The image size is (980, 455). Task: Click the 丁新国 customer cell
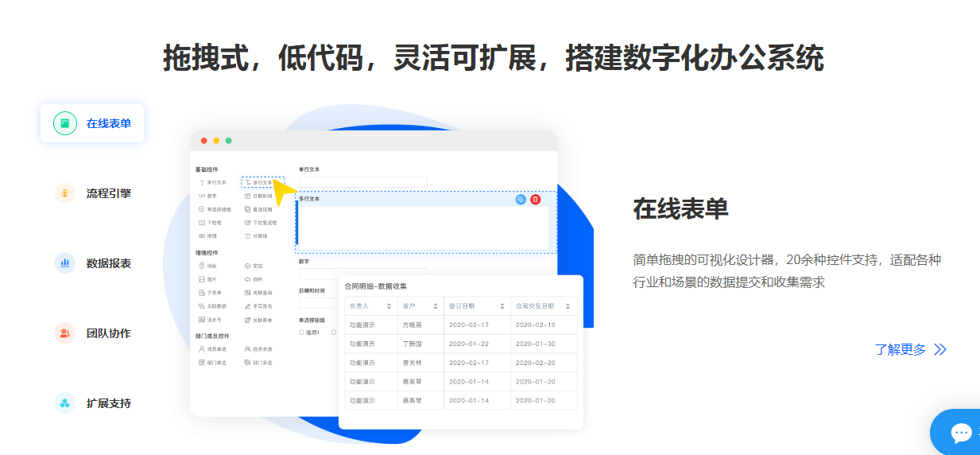(420, 344)
